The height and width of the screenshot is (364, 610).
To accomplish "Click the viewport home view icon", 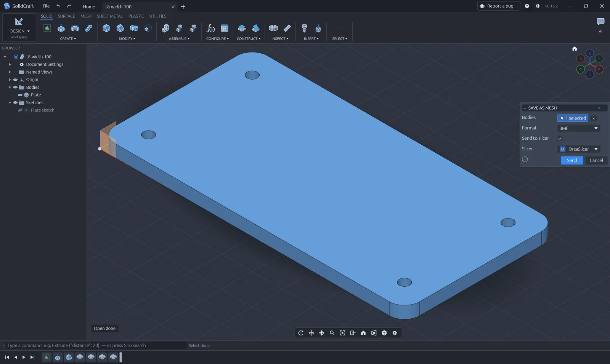I will click(575, 49).
